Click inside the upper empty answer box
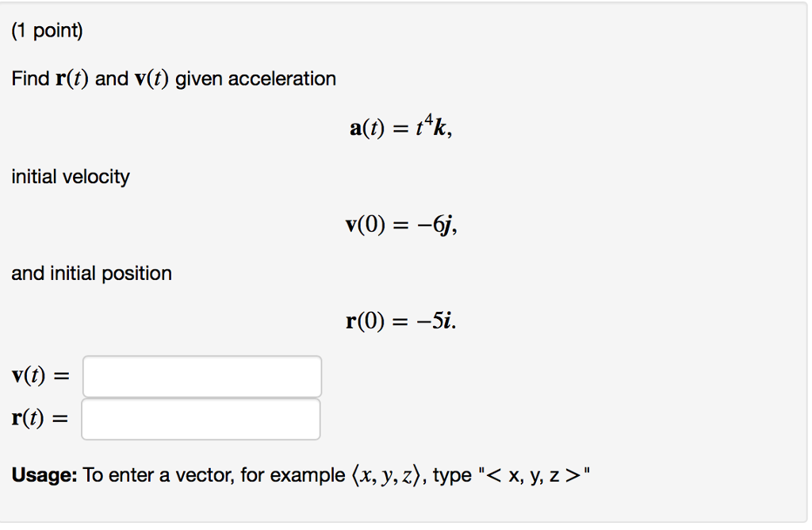The width and height of the screenshot is (812, 530). tap(201, 376)
